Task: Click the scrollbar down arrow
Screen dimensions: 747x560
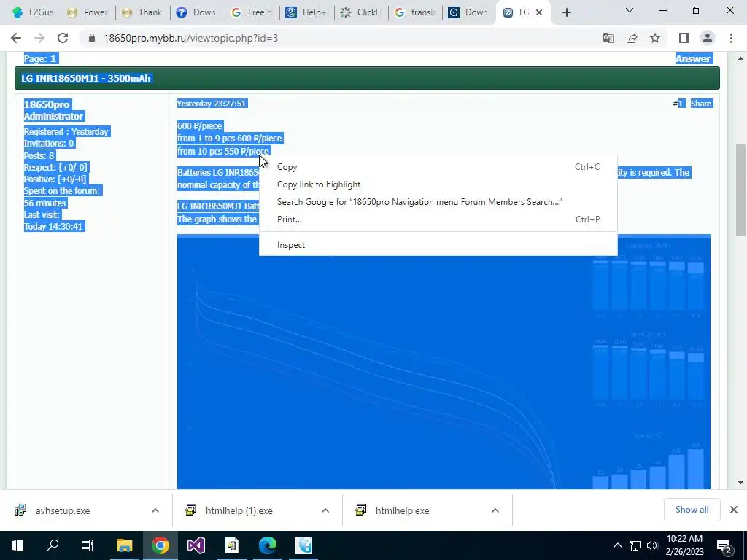Action: [x=740, y=483]
